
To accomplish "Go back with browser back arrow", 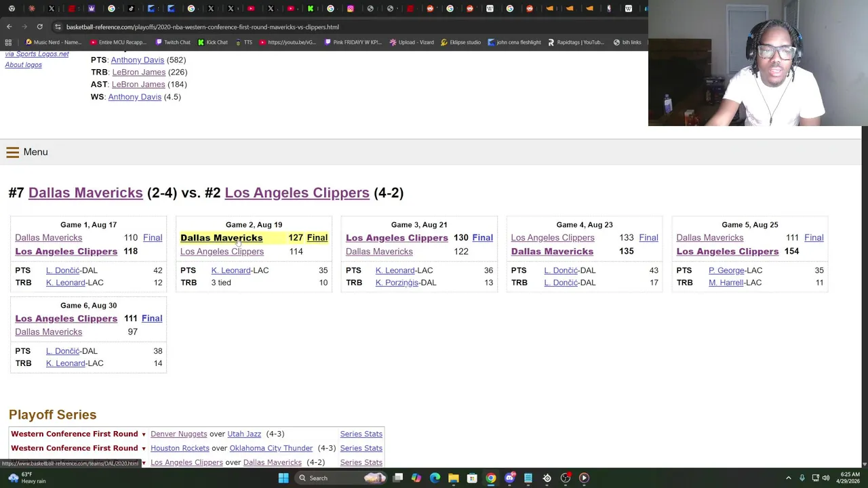I will tap(9, 26).
